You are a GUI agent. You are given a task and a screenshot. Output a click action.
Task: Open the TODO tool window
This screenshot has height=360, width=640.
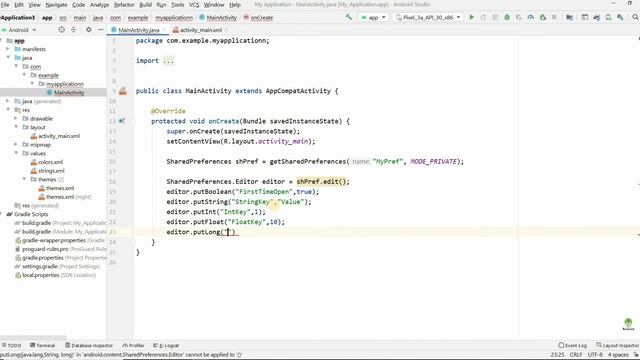click(11, 345)
